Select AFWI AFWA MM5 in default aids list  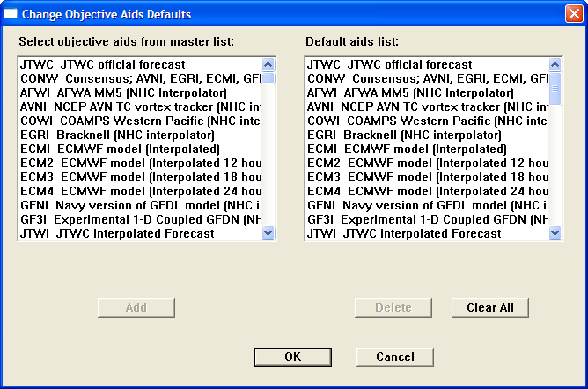(x=427, y=92)
